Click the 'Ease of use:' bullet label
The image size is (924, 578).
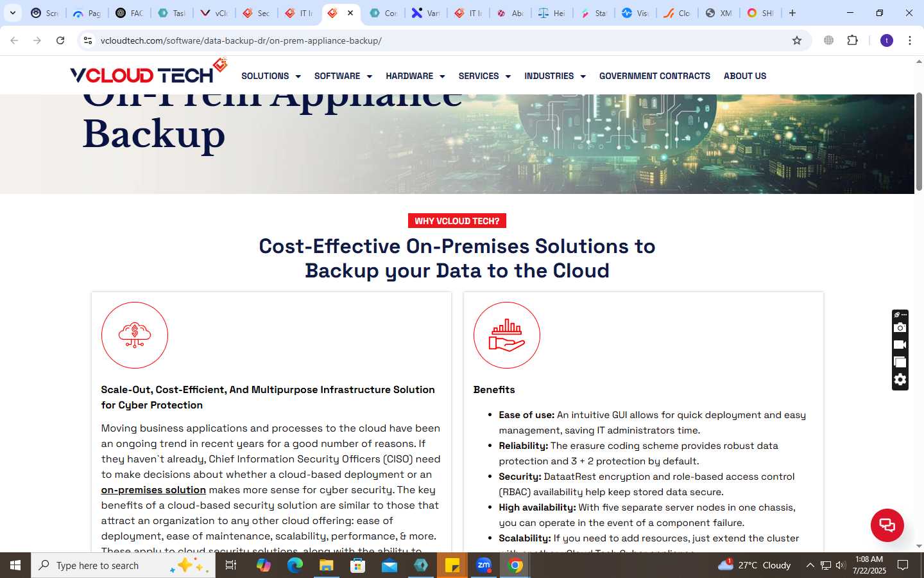[x=527, y=415]
